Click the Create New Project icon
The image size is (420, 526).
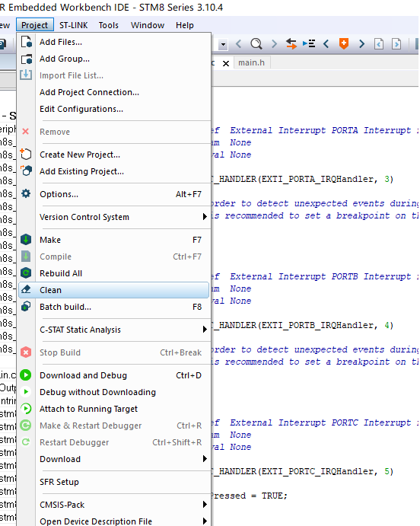(26, 155)
